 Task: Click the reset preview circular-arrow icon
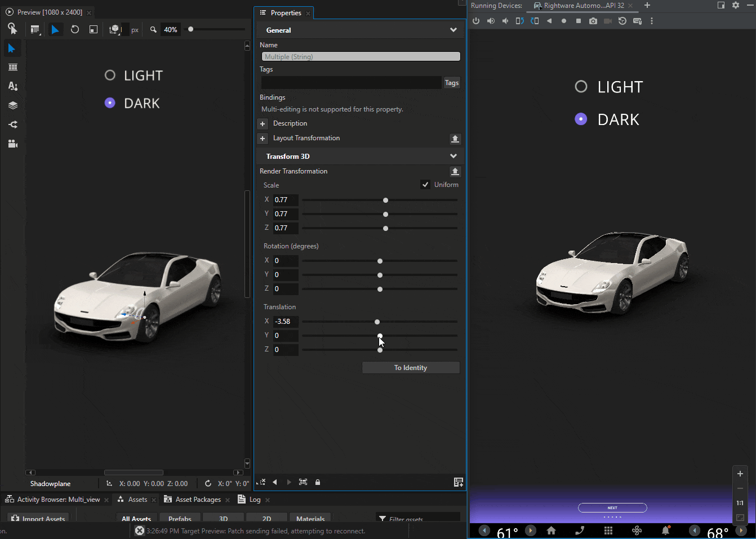click(x=75, y=29)
